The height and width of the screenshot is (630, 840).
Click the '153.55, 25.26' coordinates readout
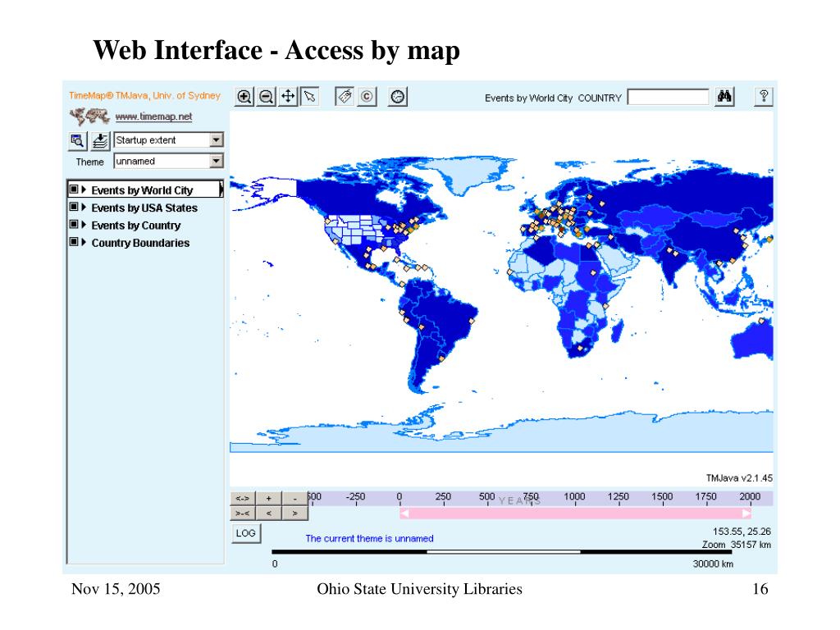[x=742, y=532]
